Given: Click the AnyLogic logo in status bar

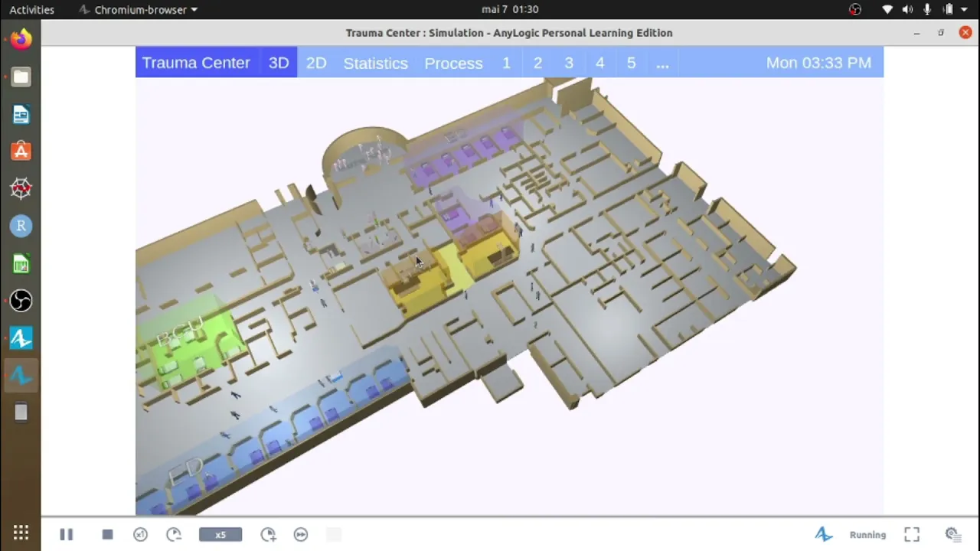Looking at the screenshot, I should [824, 534].
